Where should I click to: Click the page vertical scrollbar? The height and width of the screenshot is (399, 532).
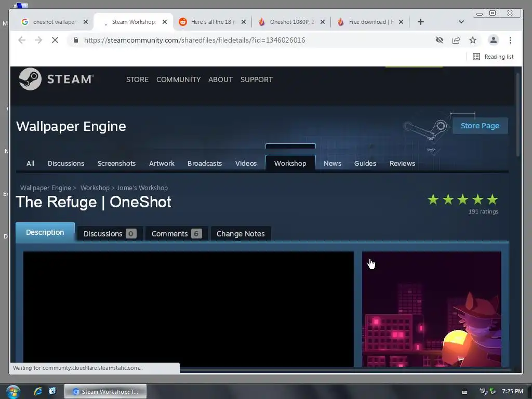coord(518,114)
